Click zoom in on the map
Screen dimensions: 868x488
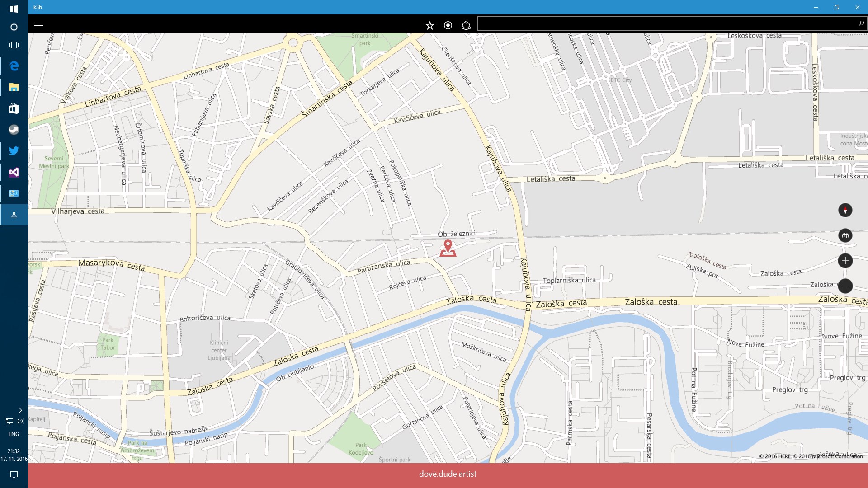pyautogui.click(x=845, y=261)
